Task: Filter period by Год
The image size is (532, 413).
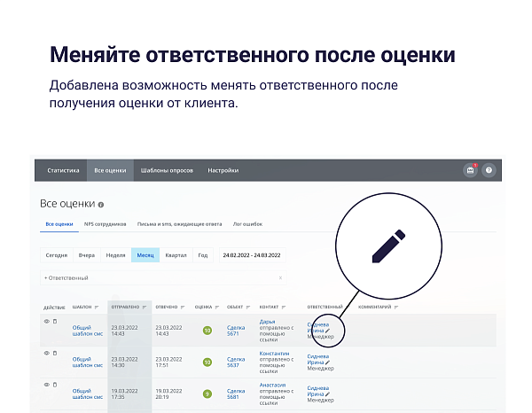Action: pos(203,255)
